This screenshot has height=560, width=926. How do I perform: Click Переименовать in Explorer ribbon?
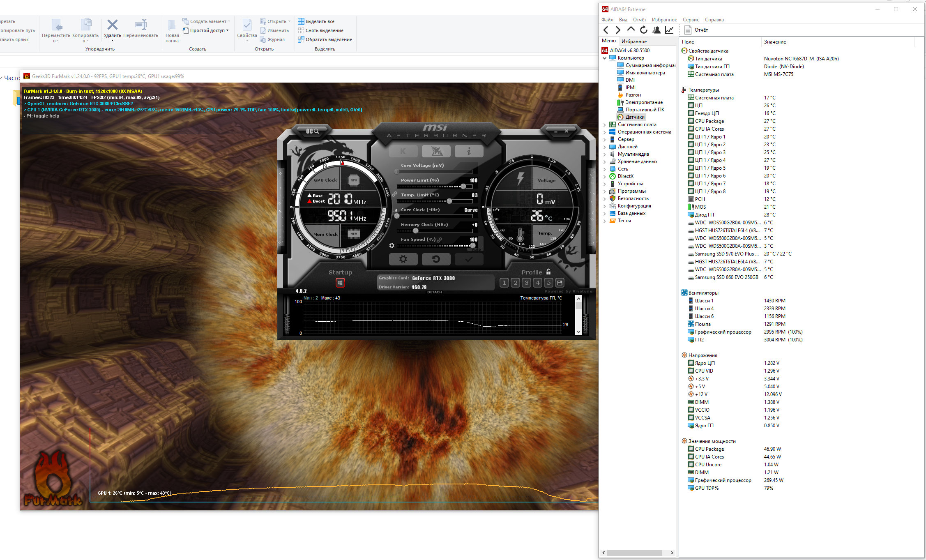click(x=141, y=29)
